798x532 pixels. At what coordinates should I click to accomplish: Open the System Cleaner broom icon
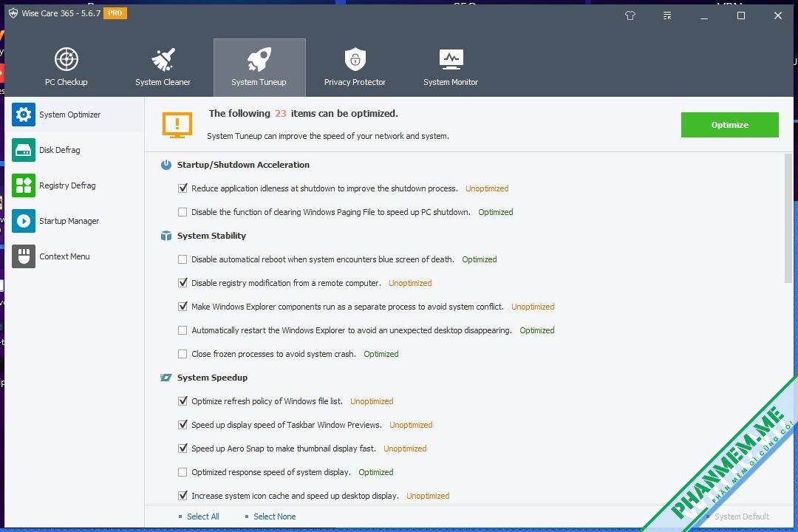(x=163, y=59)
